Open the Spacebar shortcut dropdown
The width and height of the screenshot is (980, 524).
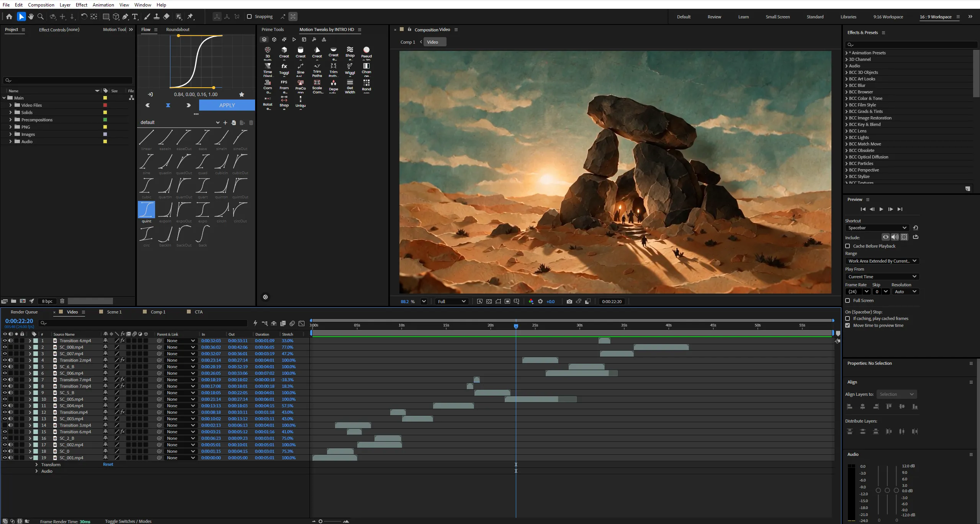tap(877, 228)
